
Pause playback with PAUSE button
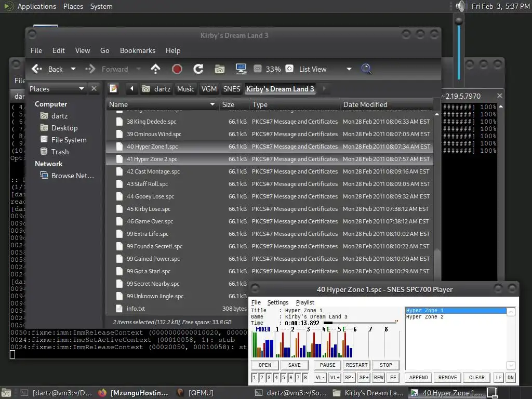tap(327, 365)
